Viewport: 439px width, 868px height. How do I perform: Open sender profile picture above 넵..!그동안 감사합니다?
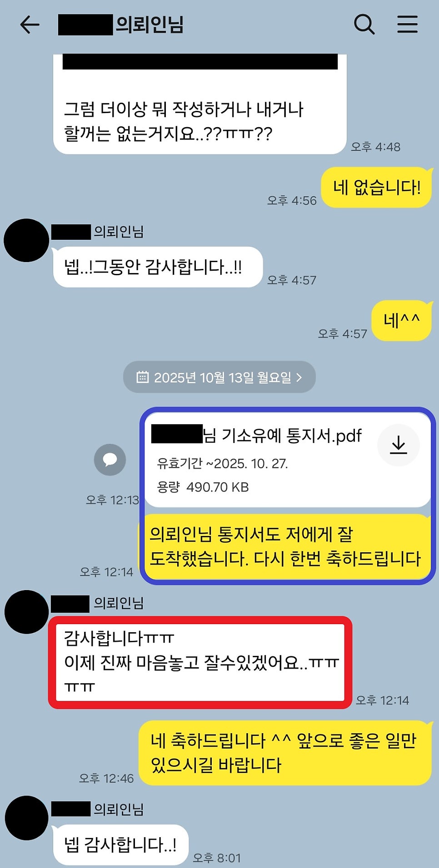click(26, 240)
